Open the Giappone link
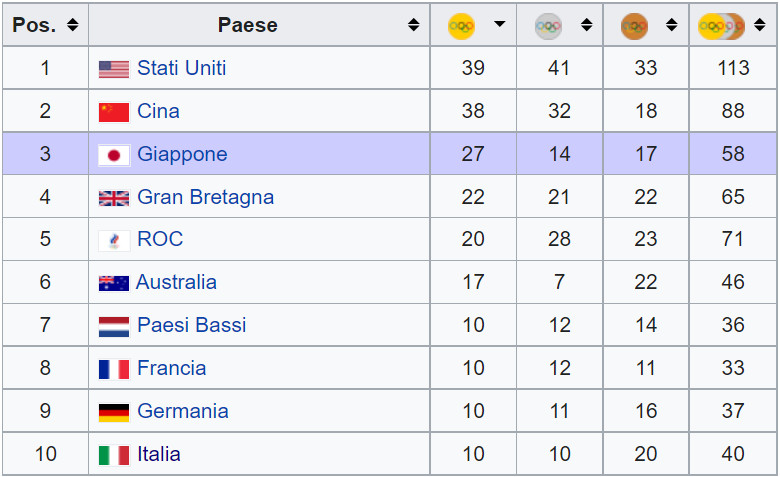Screen dimensions: 780x477 [x=182, y=154]
